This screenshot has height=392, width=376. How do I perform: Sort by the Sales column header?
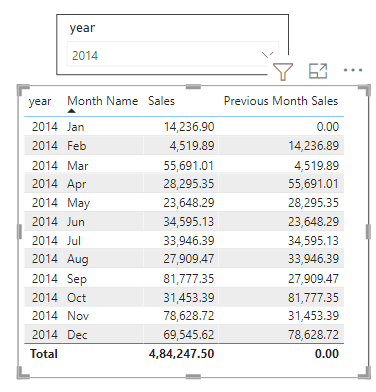pyautogui.click(x=161, y=101)
